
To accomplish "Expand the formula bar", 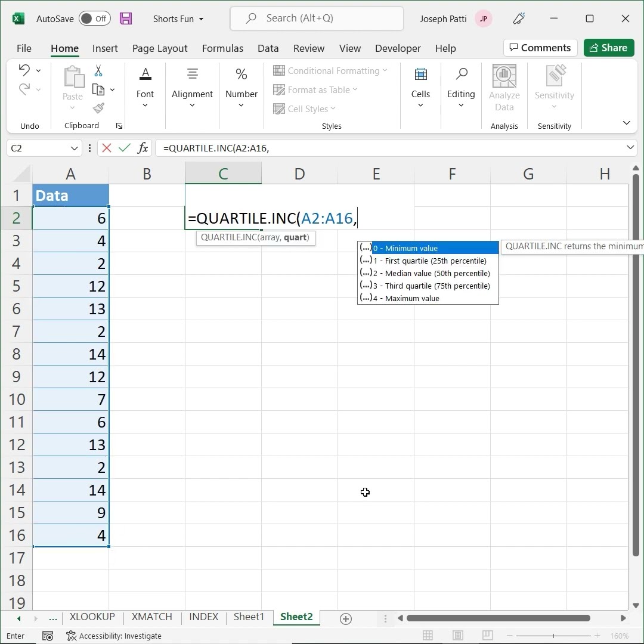I will [630, 147].
